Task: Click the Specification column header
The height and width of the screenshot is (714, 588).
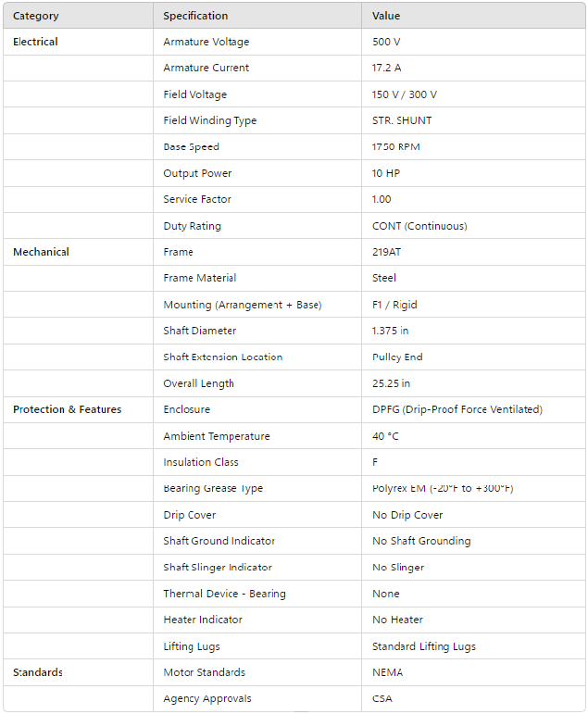Action: coord(195,16)
